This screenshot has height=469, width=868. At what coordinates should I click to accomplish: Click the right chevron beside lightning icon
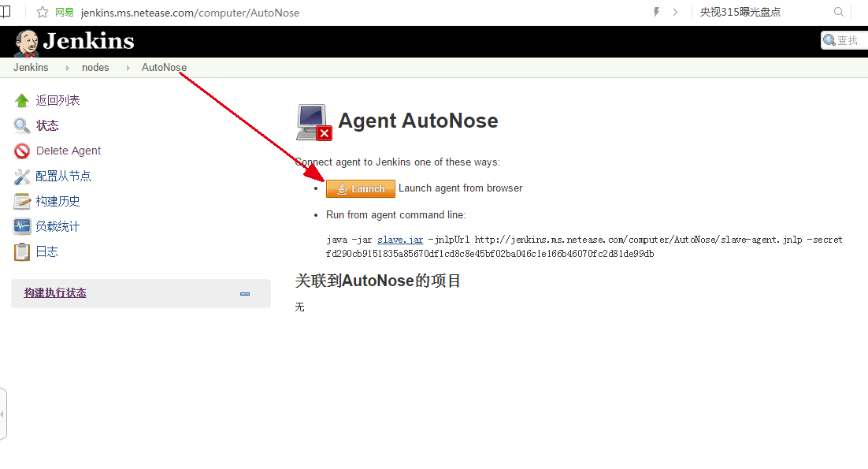675,12
